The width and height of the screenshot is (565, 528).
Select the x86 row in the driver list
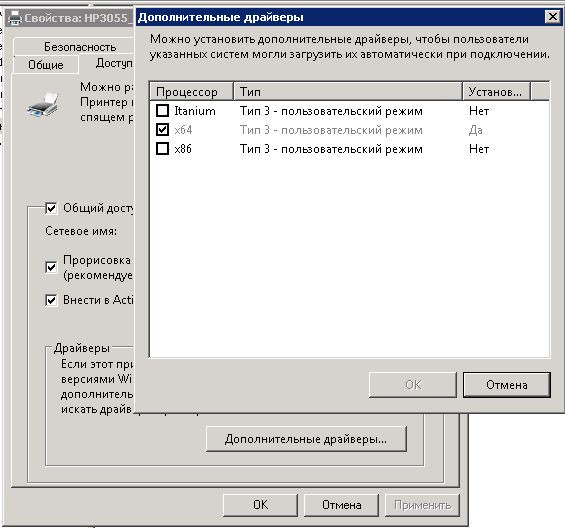(349, 148)
